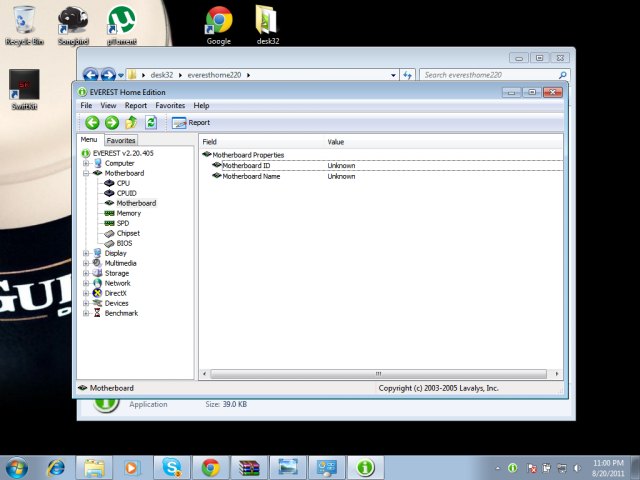This screenshot has height=480, width=640.
Task: Open the Explorer address bar history dropdown
Action: [393, 75]
